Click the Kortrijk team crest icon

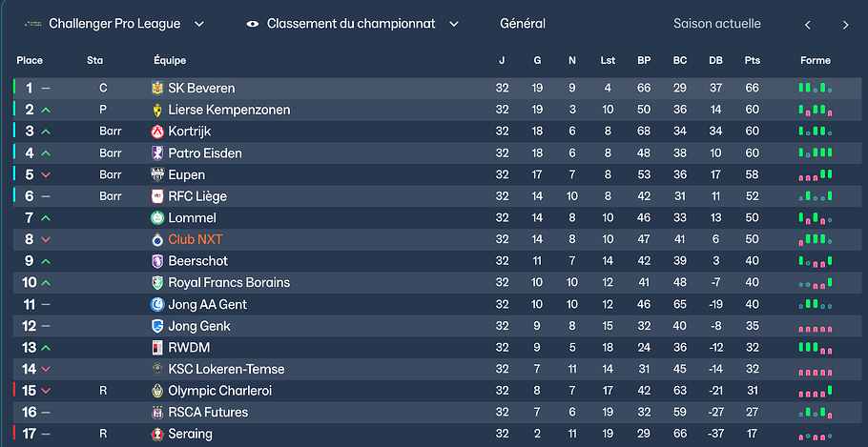157,132
